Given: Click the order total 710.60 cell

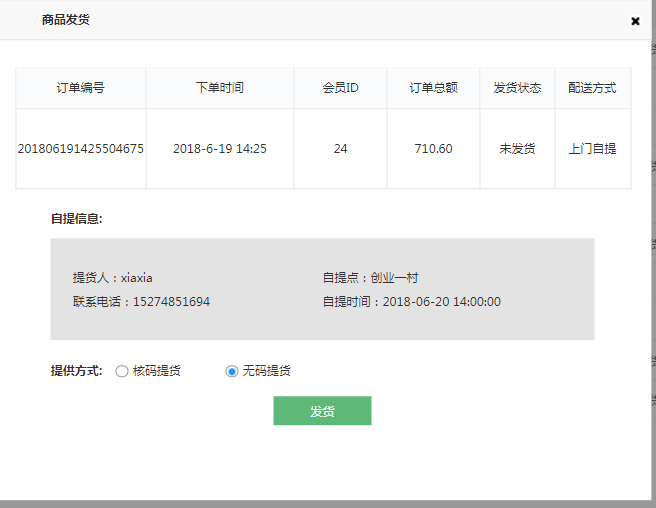Looking at the screenshot, I should pyautogui.click(x=433, y=149).
